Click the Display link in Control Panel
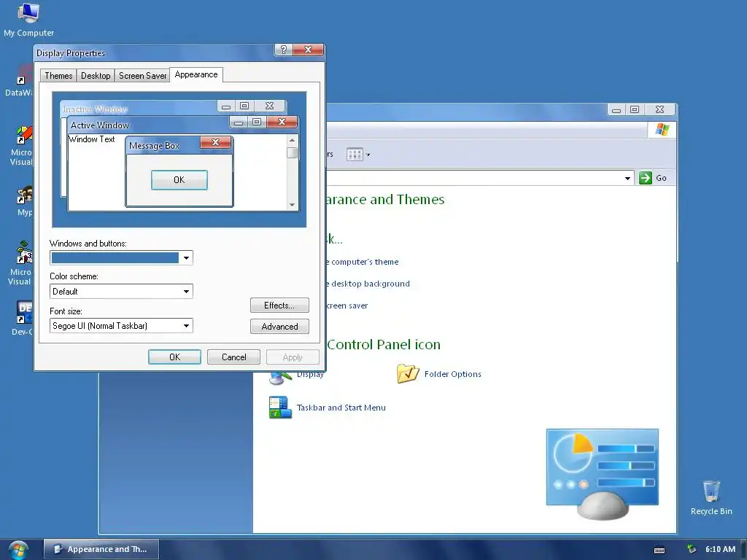This screenshot has width=747, height=560. (x=311, y=375)
